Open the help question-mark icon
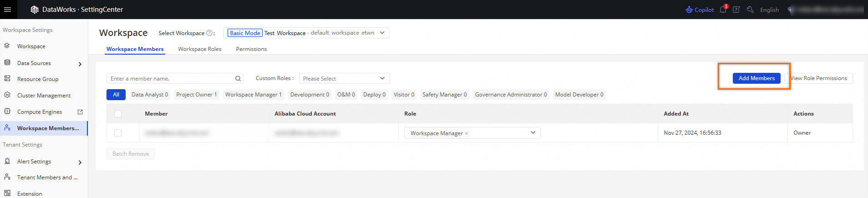 [x=736, y=10]
